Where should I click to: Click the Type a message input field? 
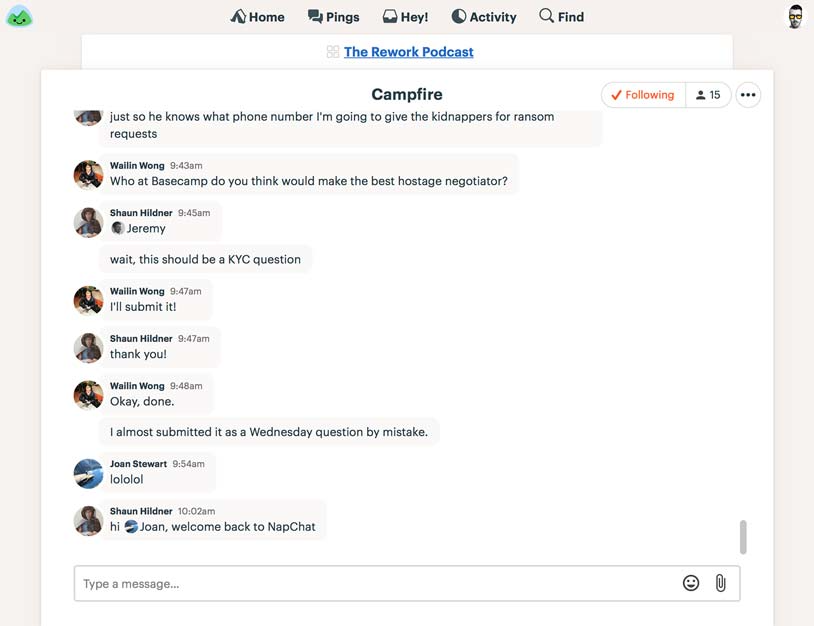[375, 584]
